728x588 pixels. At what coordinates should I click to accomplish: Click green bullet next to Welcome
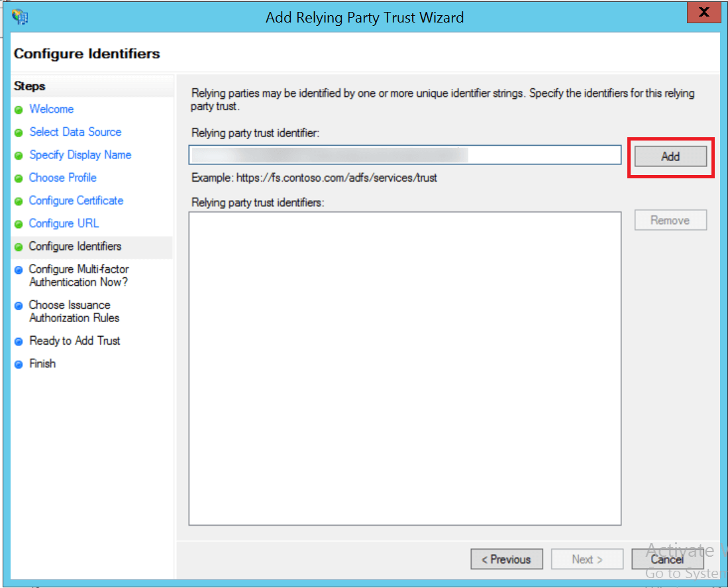(19, 109)
